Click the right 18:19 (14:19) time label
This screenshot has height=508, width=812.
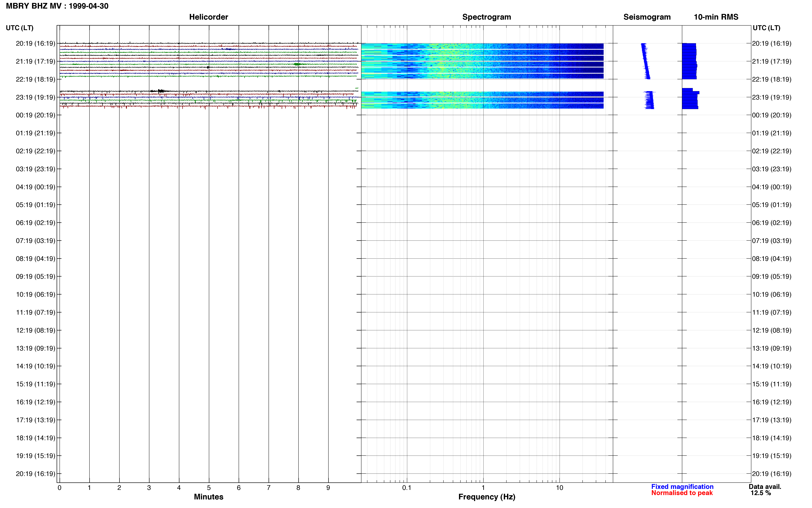(x=772, y=438)
